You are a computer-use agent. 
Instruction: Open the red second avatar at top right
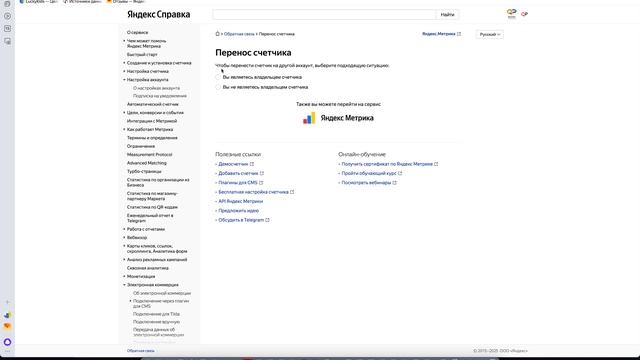click(x=524, y=14)
